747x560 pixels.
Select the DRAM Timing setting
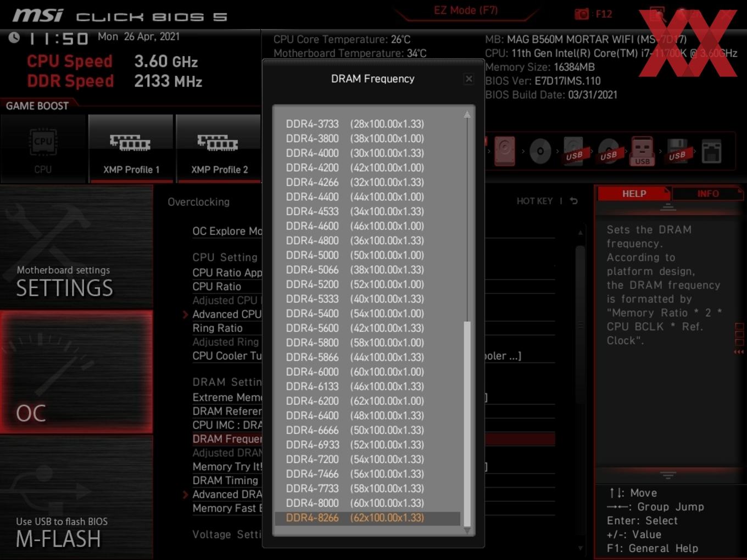pyautogui.click(x=225, y=480)
